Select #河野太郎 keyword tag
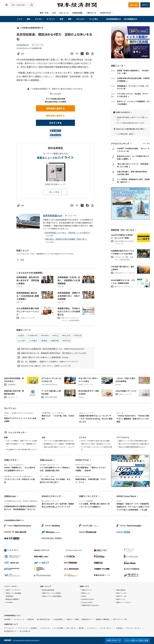 pos(78,336)
